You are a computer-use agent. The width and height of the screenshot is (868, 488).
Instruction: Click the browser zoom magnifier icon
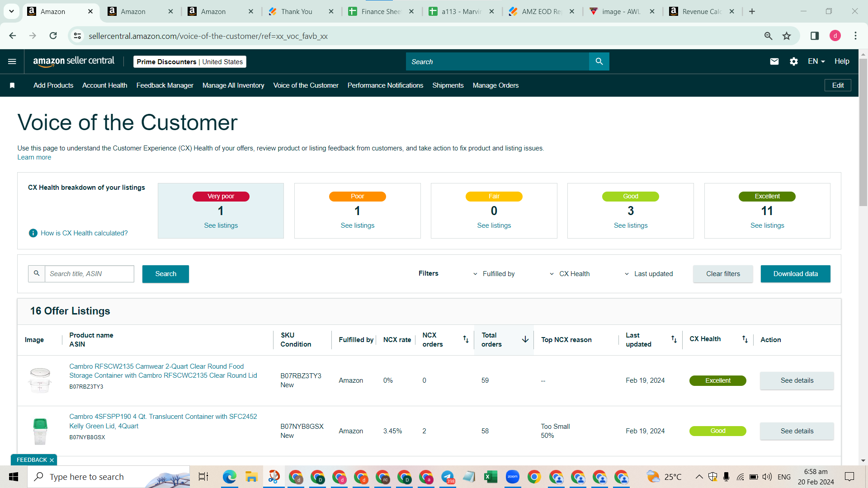coord(768,36)
